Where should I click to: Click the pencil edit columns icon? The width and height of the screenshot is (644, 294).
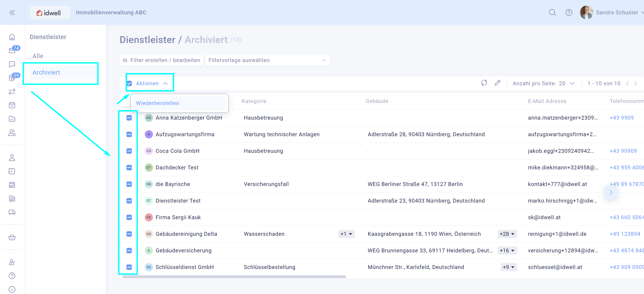point(497,83)
